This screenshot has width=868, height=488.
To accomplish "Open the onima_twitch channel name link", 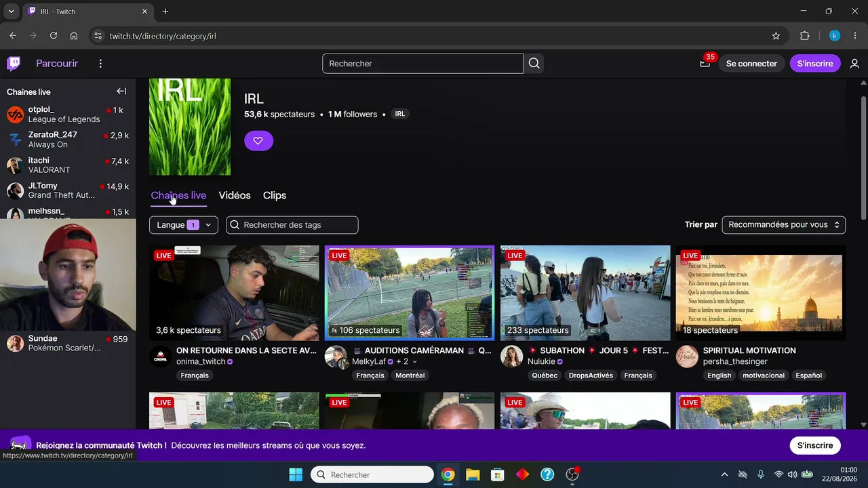I will pyautogui.click(x=201, y=362).
